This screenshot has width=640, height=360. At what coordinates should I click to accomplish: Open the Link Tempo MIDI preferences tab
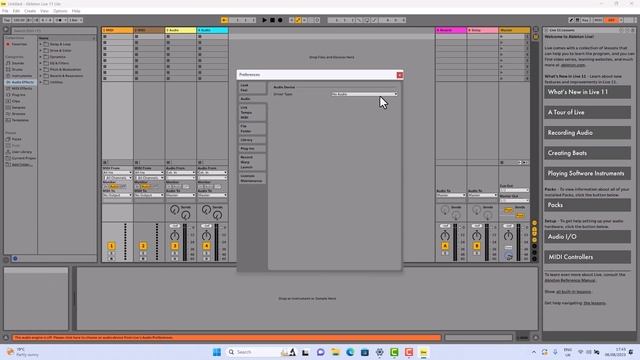click(x=252, y=112)
